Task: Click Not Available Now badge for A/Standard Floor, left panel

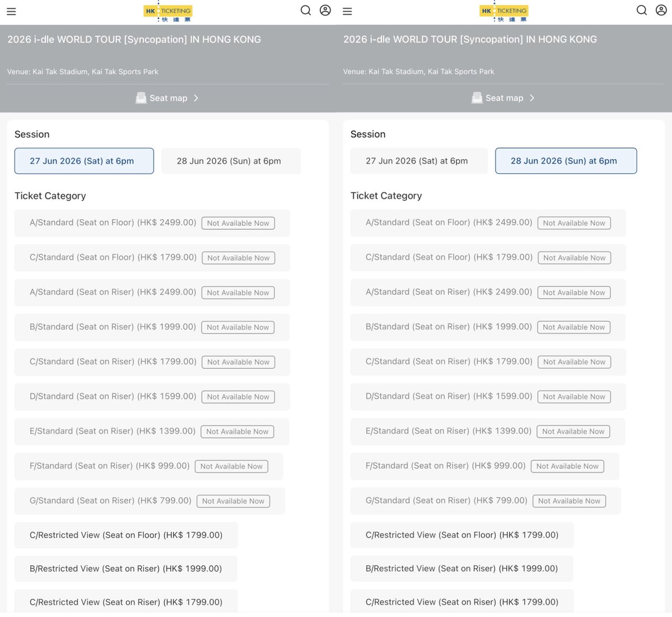Action: 238,223
